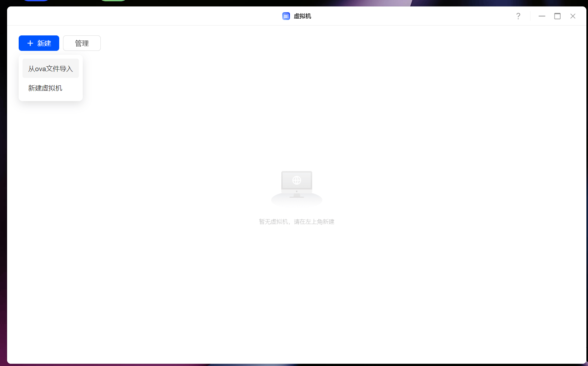The height and width of the screenshot is (366, 588).
Task: Collapse the open menu by clicking 新建 again
Action: coord(39,43)
